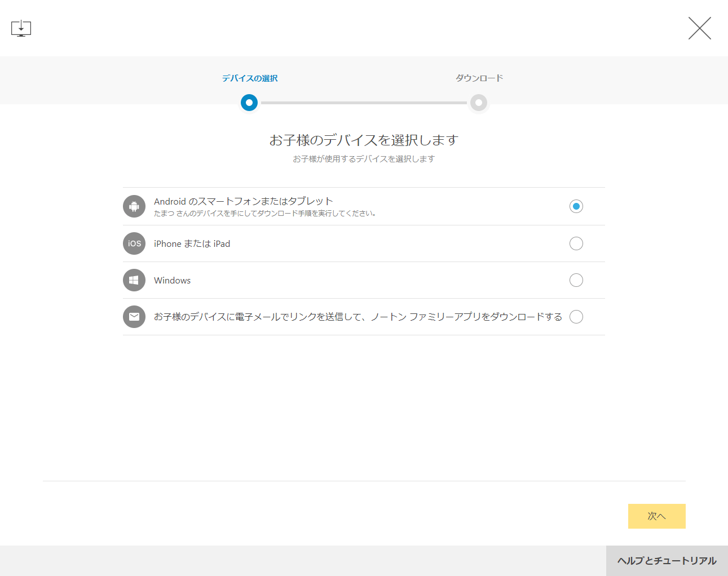This screenshot has height=576, width=728.
Task: Close the device selection dialog with X
Action: point(699,28)
